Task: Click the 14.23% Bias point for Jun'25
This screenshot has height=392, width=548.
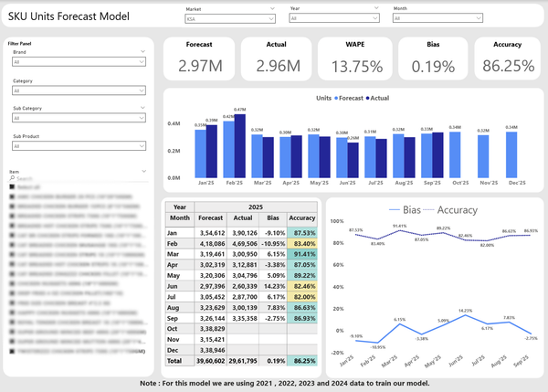Action: [x=465, y=315]
